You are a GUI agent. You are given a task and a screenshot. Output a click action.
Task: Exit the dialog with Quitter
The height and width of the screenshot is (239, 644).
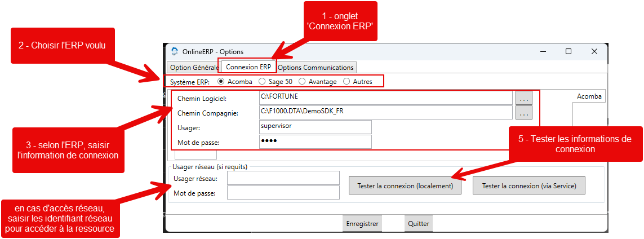coord(419,224)
